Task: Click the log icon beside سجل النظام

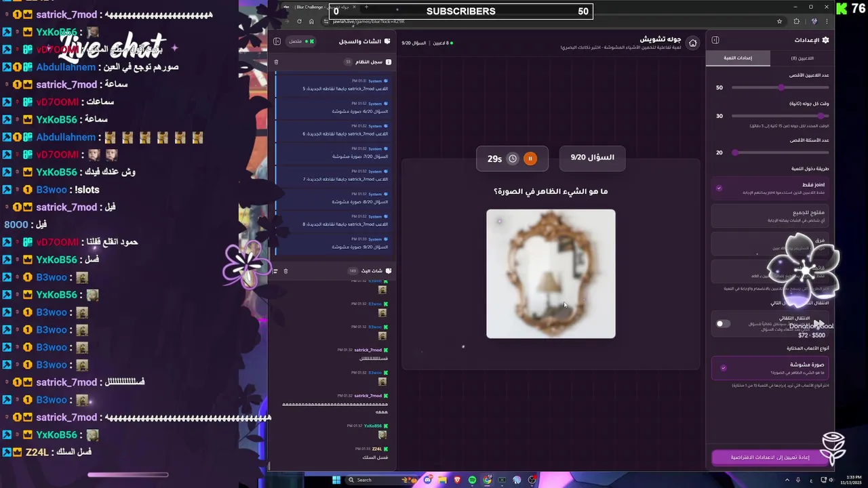Action: 389,62
